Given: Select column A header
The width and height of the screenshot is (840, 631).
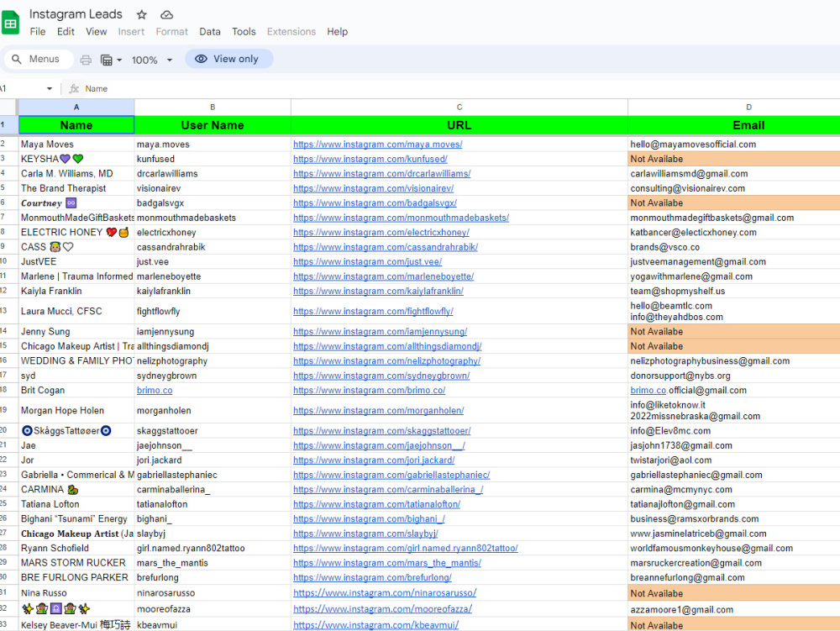Looking at the screenshot, I should coord(76,108).
